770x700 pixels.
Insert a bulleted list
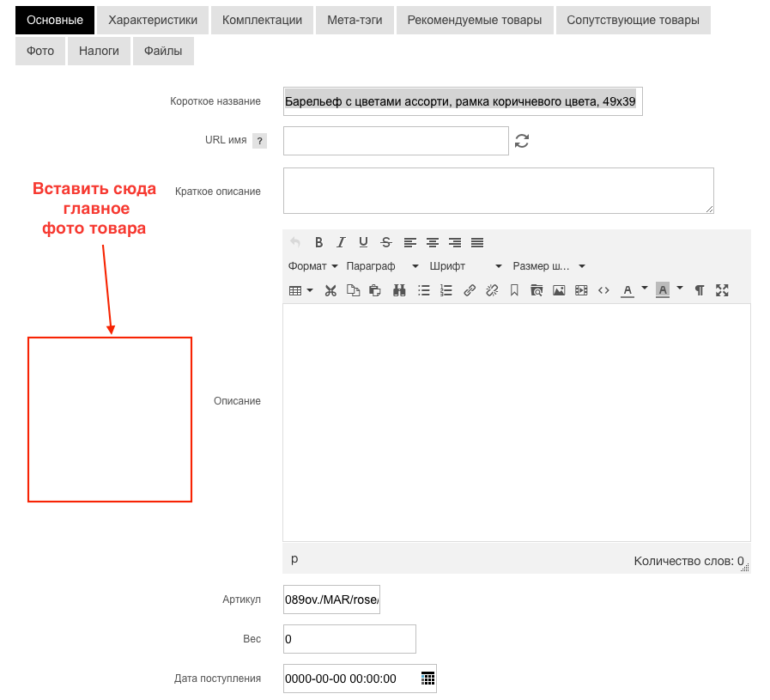pyautogui.click(x=423, y=290)
